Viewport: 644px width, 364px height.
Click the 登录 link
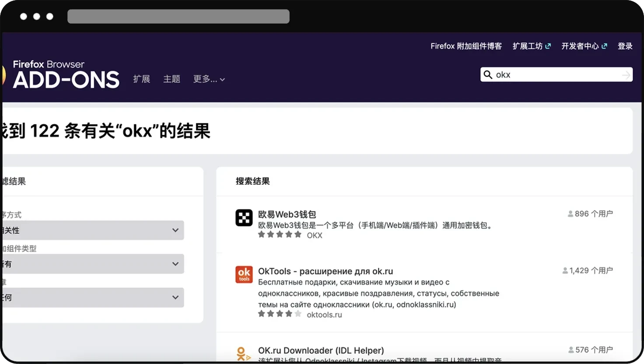625,46
